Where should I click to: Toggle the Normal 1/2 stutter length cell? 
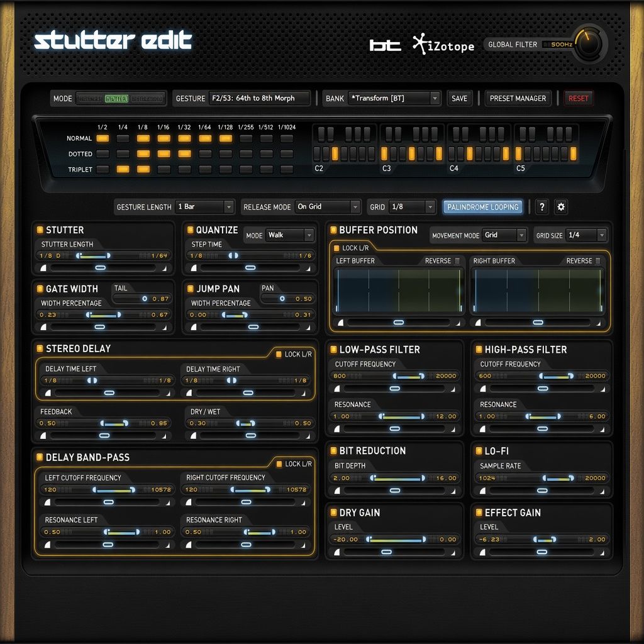point(103,138)
